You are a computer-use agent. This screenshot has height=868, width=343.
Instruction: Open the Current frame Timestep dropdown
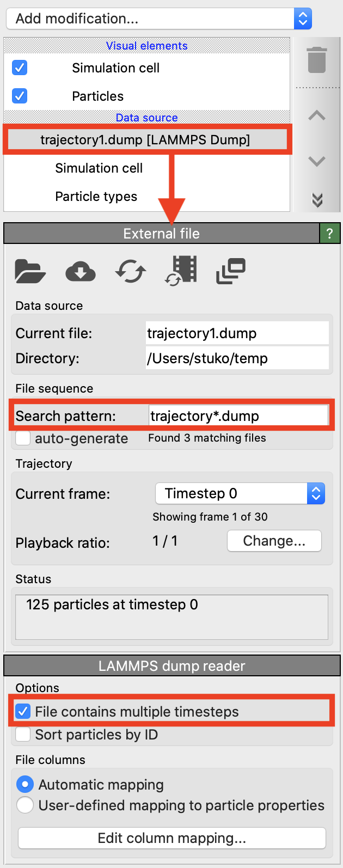[x=240, y=494]
